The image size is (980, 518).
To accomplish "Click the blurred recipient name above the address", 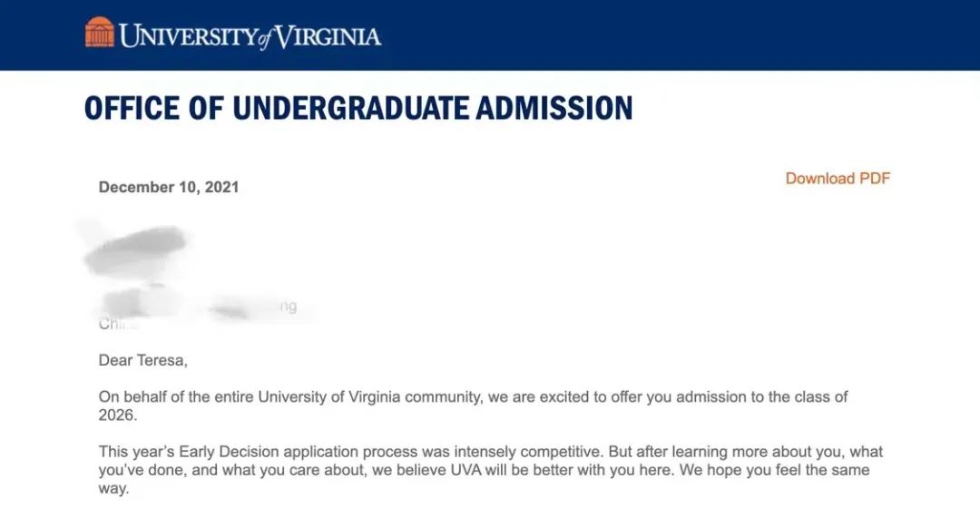I will coord(136,247).
